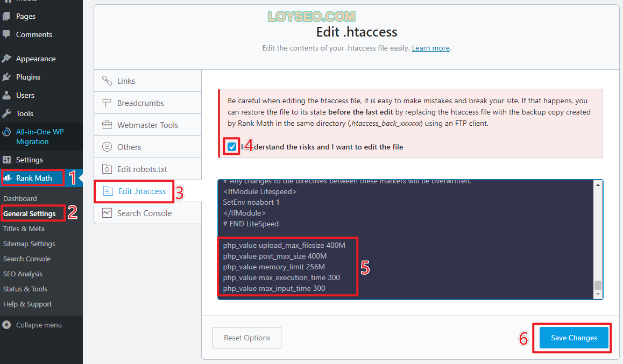Click the Reset Options button
623x364 pixels.
pos(247,338)
